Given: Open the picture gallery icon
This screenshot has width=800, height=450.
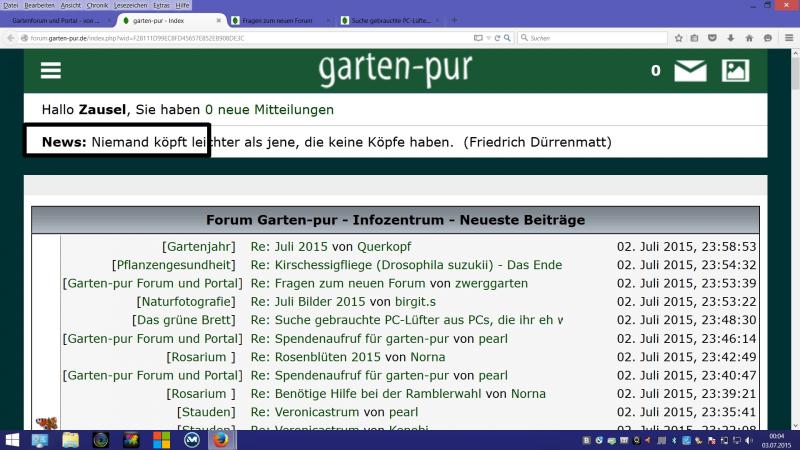Looking at the screenshot, I should pos(735,71).
